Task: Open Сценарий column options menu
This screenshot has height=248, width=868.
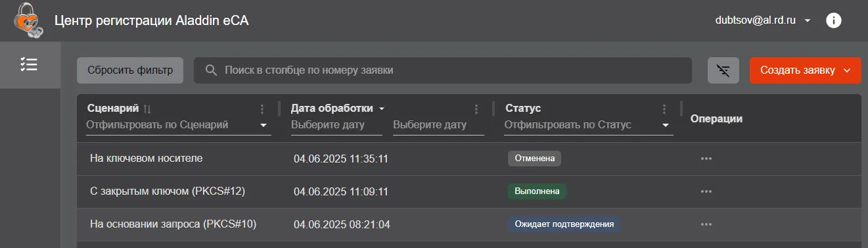Action: pyautogui.click(x=262, y=109)
